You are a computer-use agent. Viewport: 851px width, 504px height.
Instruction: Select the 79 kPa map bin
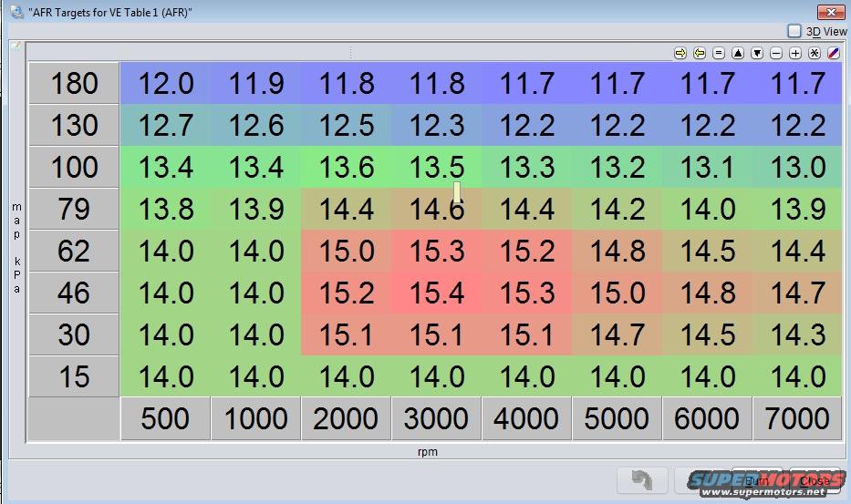[74, 209]
